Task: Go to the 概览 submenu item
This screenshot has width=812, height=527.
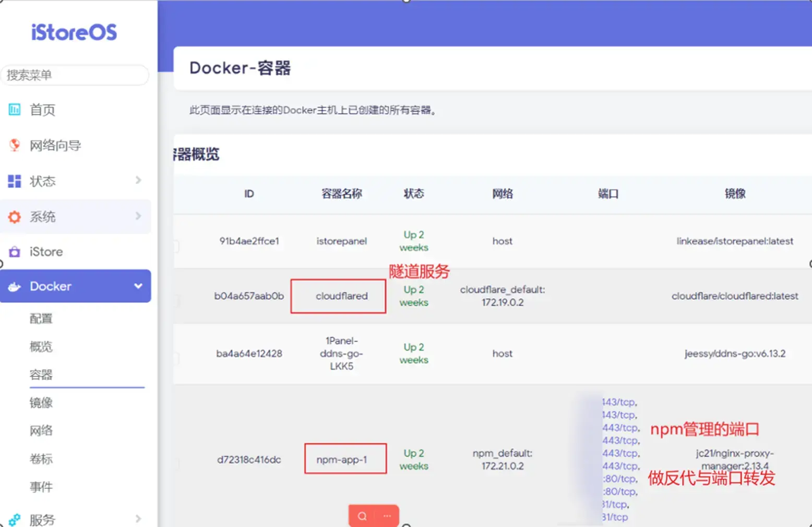Action: click(x=41, y=347)
